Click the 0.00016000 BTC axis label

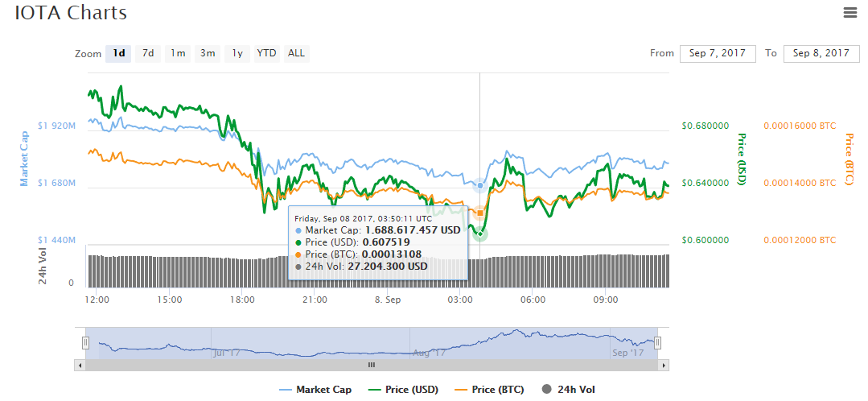pos(800,126)
